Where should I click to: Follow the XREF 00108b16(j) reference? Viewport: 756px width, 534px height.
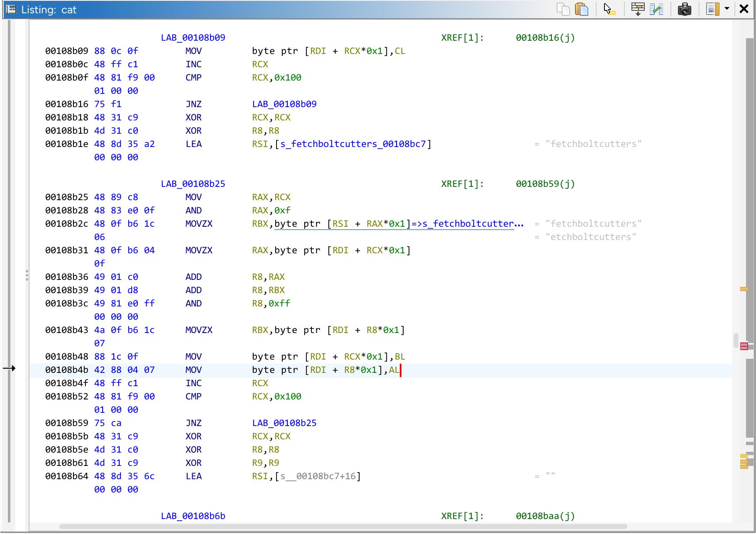point(545,37)
